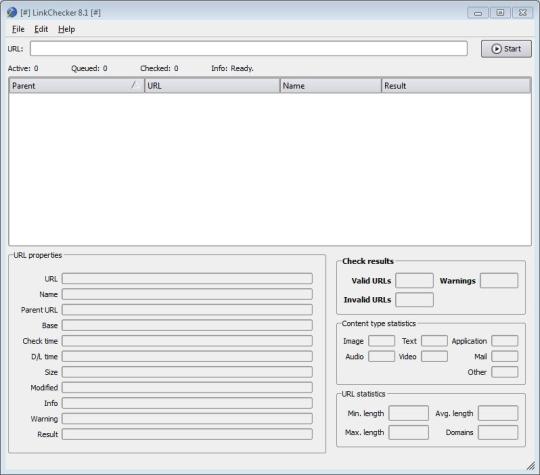Click the Other content type box
This screenshot has width=540, height=475.
click(505, 372)
